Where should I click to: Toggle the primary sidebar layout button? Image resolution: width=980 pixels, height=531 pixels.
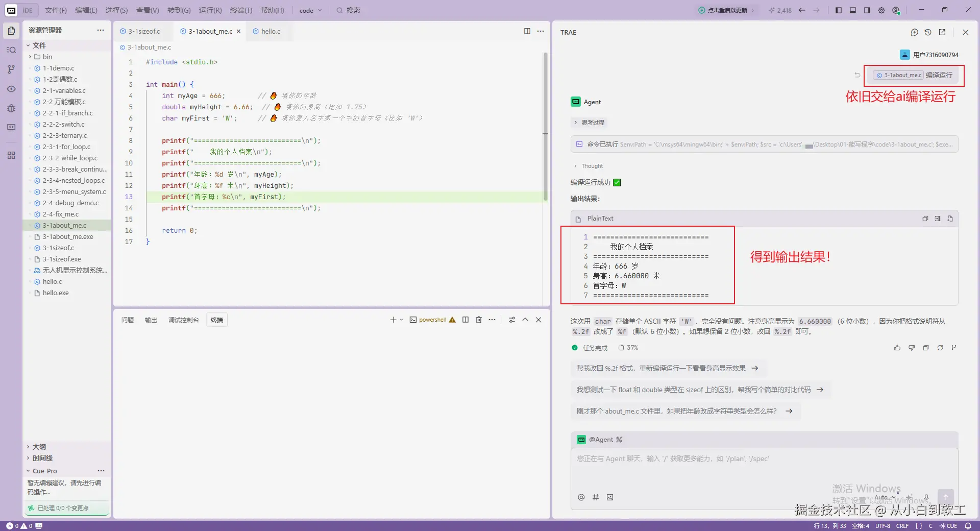point(838,10)
